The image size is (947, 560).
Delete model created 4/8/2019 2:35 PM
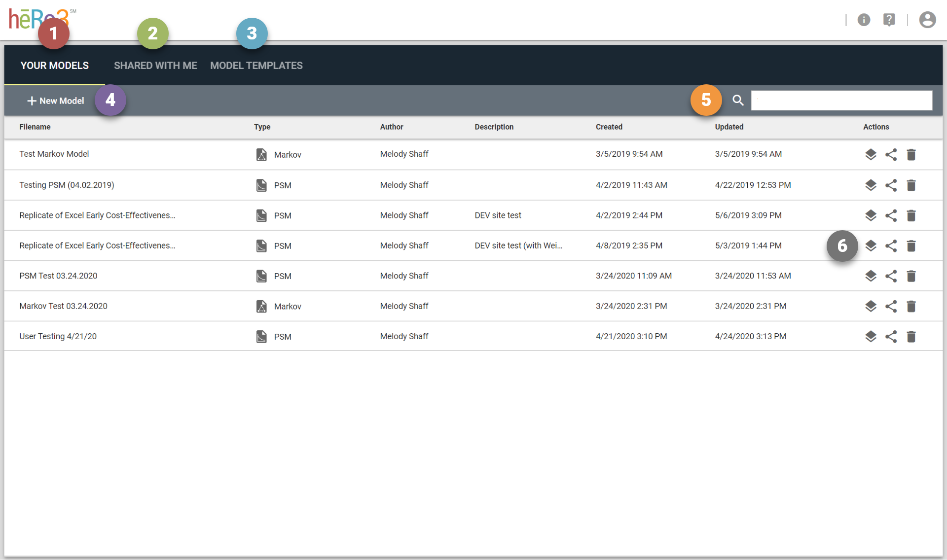tap(911, 246)
